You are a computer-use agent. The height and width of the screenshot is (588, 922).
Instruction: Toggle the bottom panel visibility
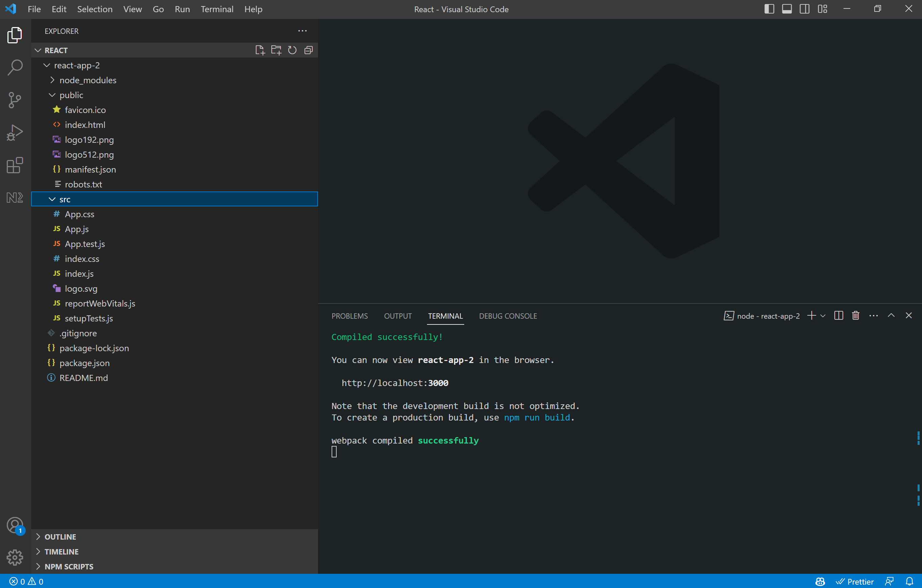click(787, 9)
